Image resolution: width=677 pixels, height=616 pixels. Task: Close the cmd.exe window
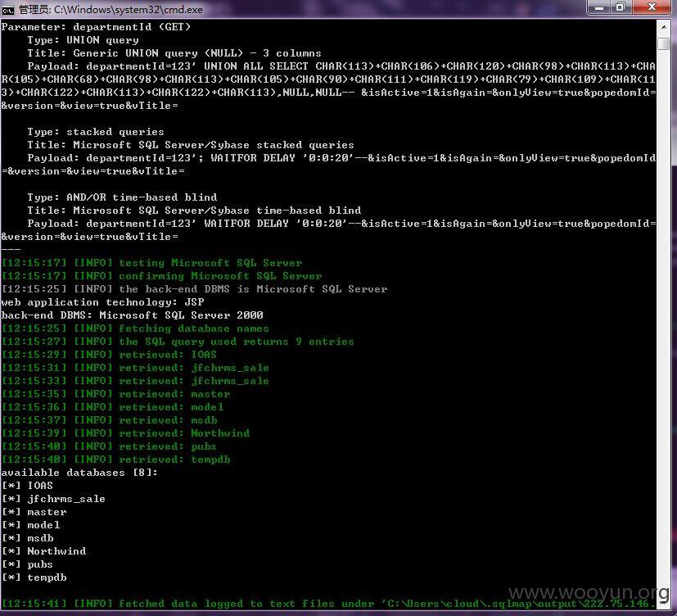click(652, 7)
